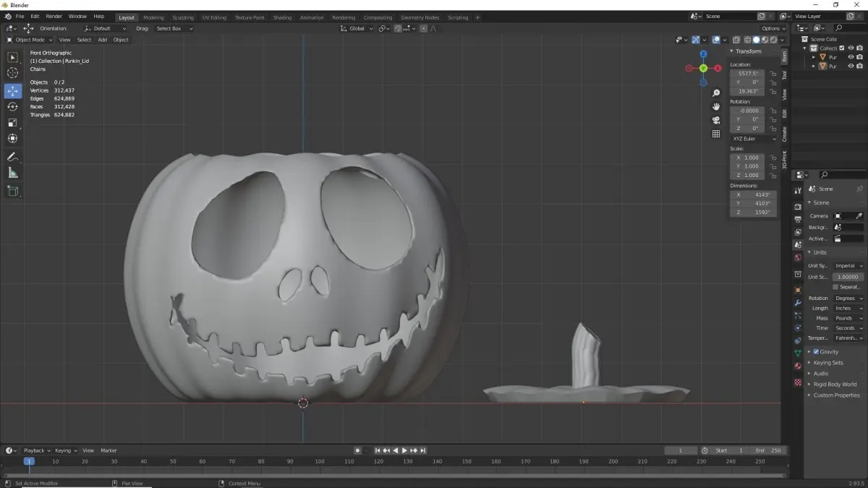The width and height of the screenshot is (868, 488).
Task: Uncheck the Collection exclude checkbox in outliner
Action: click(x=841, y=48)
